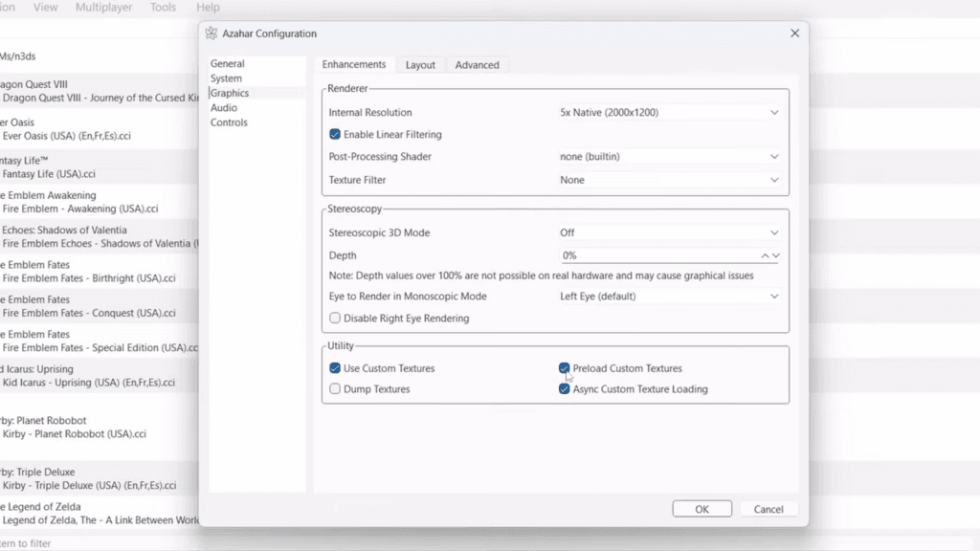Viewport: 980px width, 551px height.
Task: Select Fire Emblem Echoes Shadows of Valentia entry
Action: pos(99,237)
